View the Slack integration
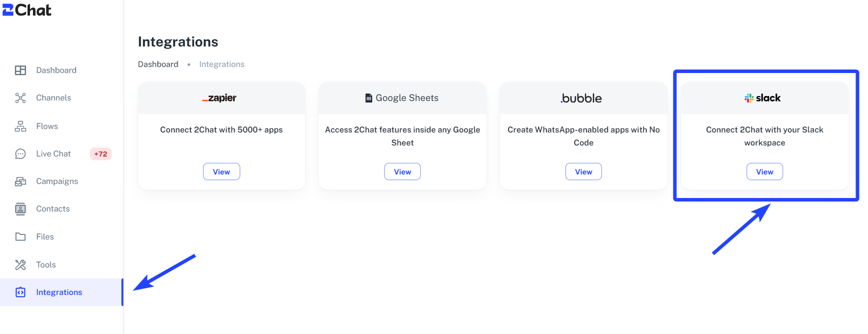 pos(765,171)
